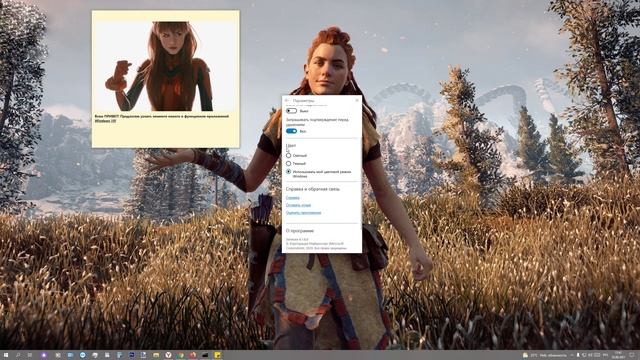Image resolution: width=640 pixels, height=360 pixels.
Task: Open the weather widget in the taskbar
Action: (545, 356)
